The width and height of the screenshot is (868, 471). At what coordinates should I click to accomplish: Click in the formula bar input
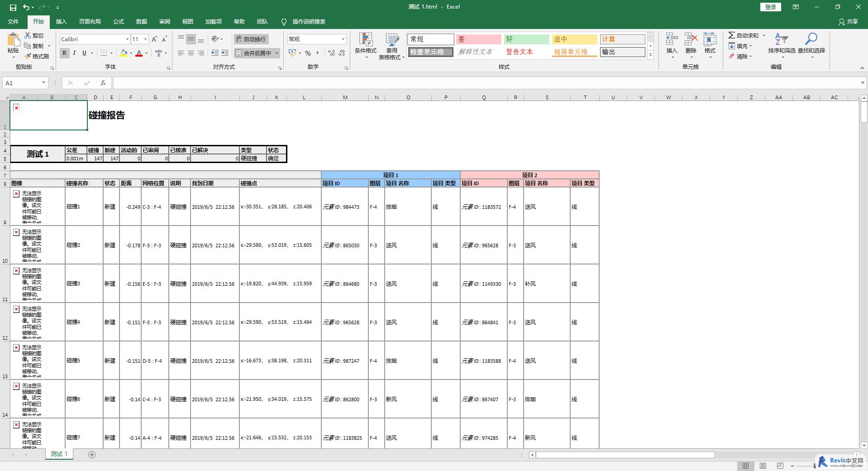486,83
